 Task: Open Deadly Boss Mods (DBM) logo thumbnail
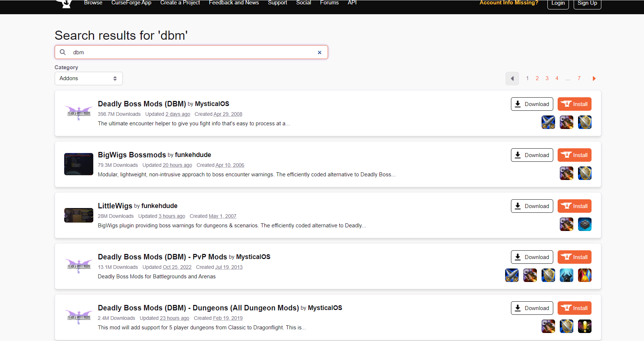pyautogui.click(x=79, y=113)
